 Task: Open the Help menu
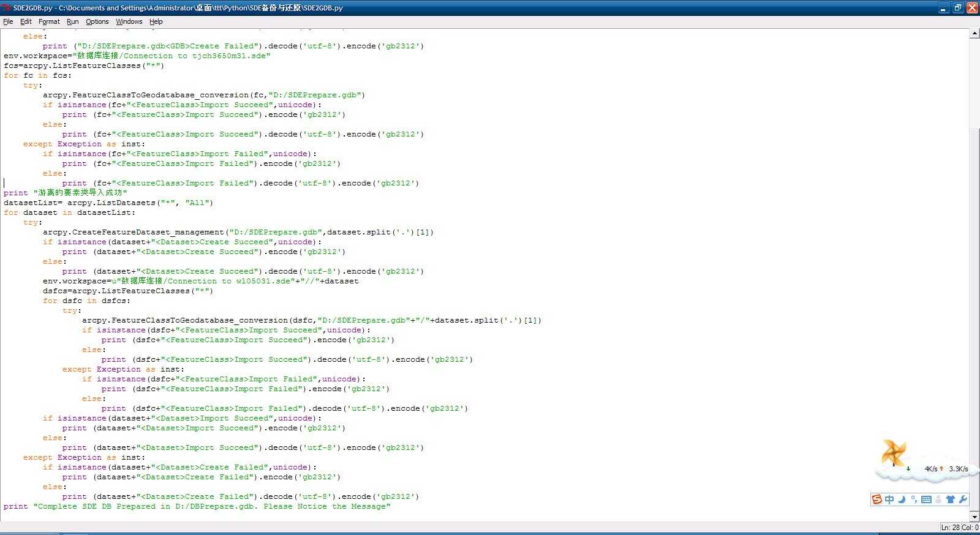(x=156, y=21)
